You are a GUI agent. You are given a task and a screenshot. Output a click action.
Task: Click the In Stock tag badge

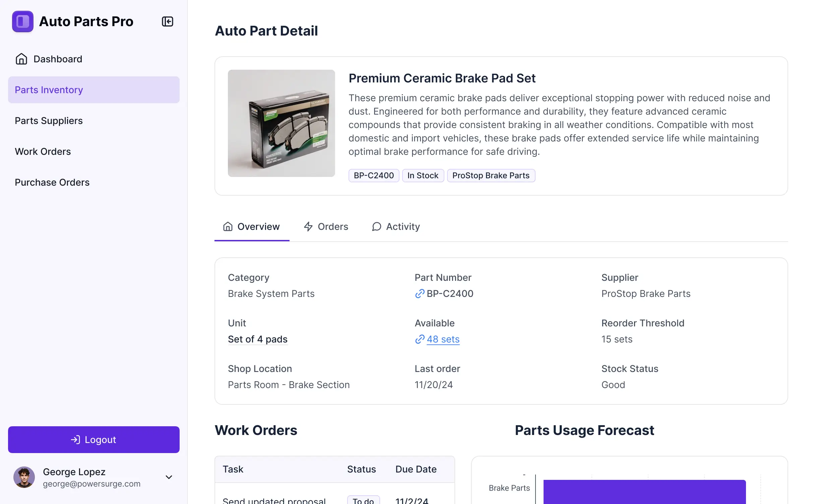tap(423, 176)
